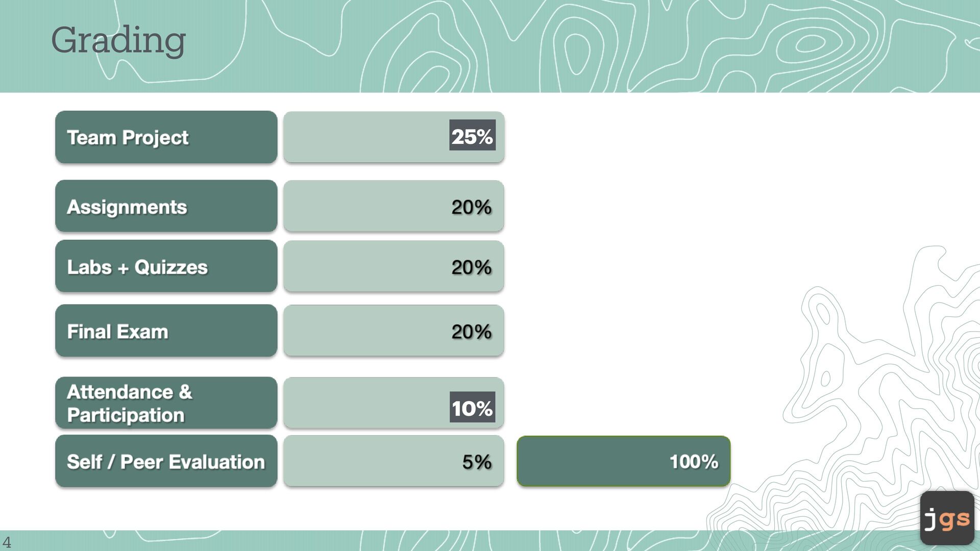Select the 5% evaluation bar
The image size is (980, 551).
tap(394, 461)
